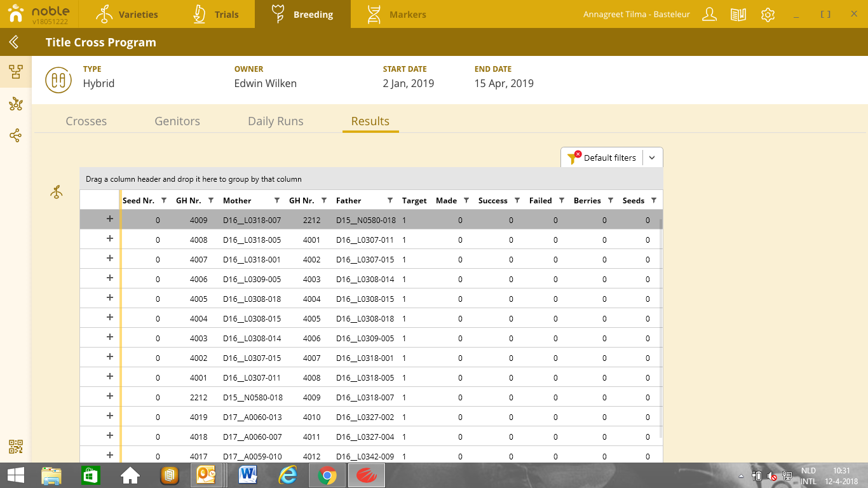Open the Failed column filter
868x488 pixels.
pyautogui.click(x=562, y=201)
